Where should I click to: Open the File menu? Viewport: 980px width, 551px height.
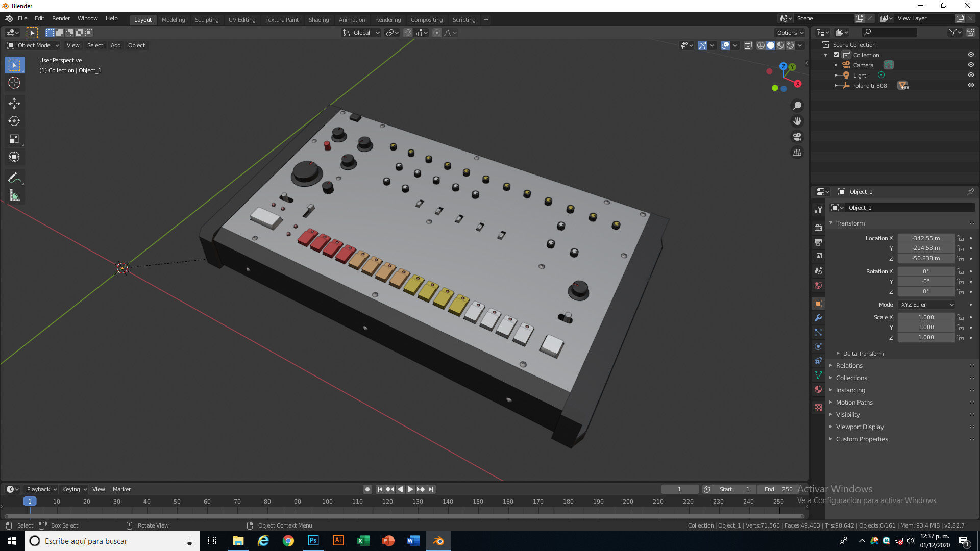(x=22, y=18)
